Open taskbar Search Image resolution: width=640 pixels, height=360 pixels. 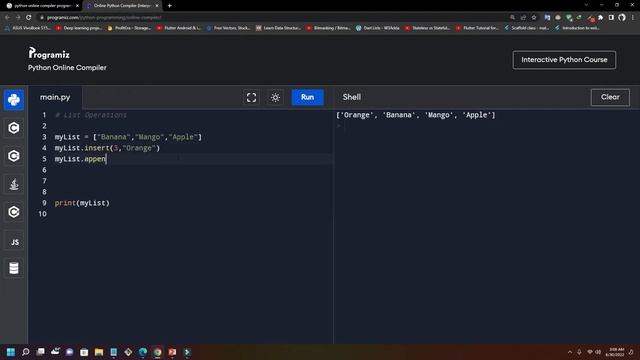tap(25, 352)
